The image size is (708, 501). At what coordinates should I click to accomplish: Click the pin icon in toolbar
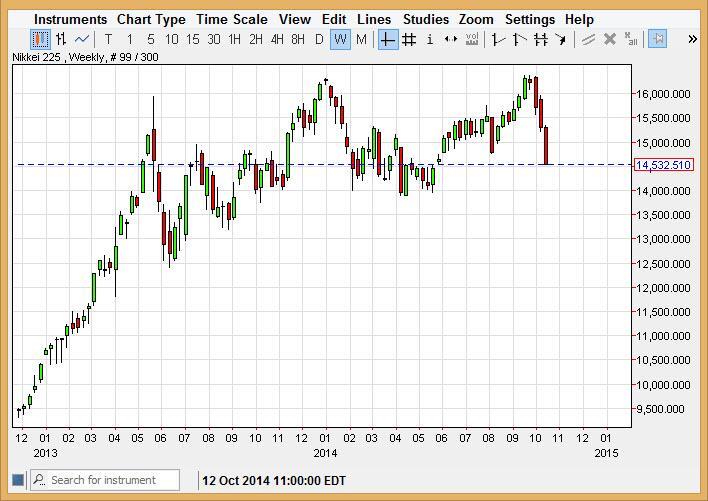coord(657,39)
